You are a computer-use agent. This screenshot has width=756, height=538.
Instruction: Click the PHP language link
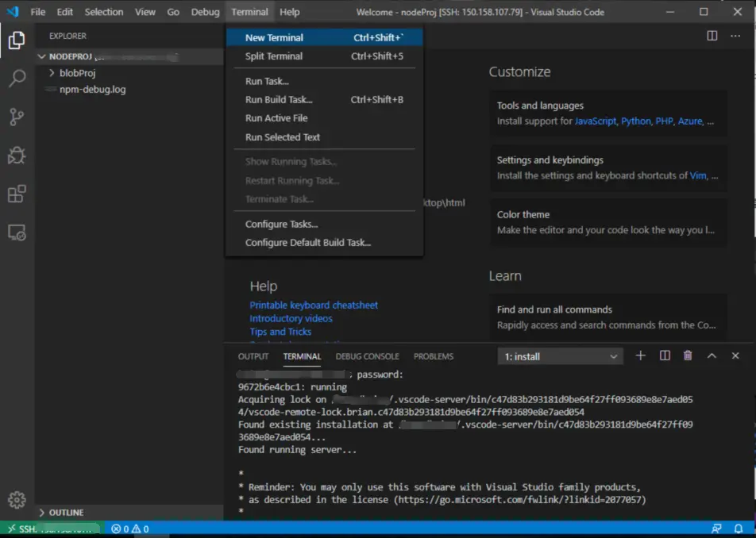tap(664, 121)
